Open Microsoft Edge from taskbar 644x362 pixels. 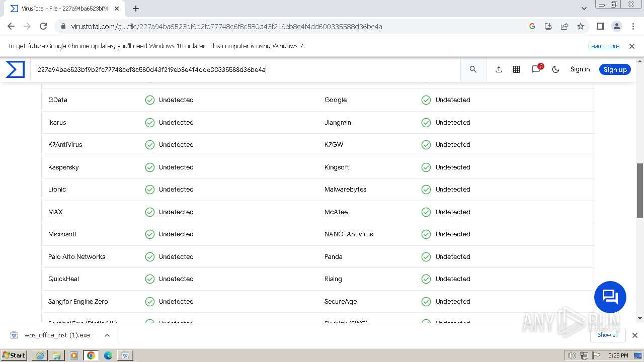(x=108, y=355)
